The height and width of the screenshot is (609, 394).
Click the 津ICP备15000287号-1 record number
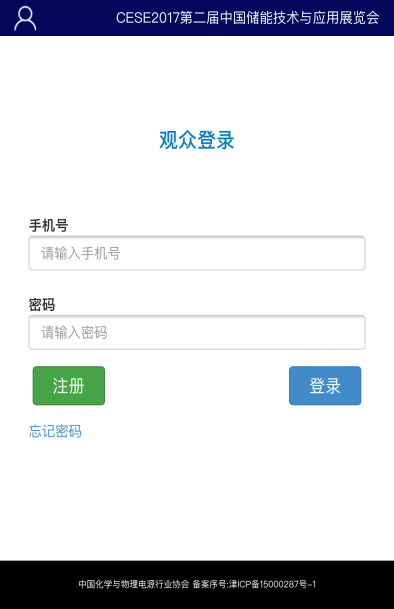pyautogui.click(x=272, y=584)
